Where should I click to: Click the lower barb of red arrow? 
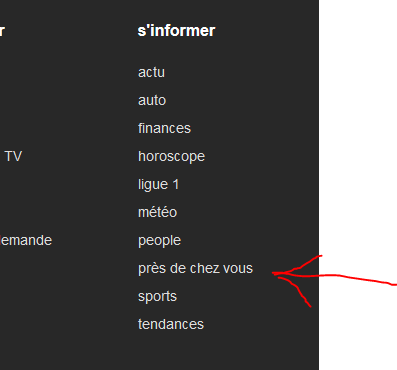click(296, 292)
